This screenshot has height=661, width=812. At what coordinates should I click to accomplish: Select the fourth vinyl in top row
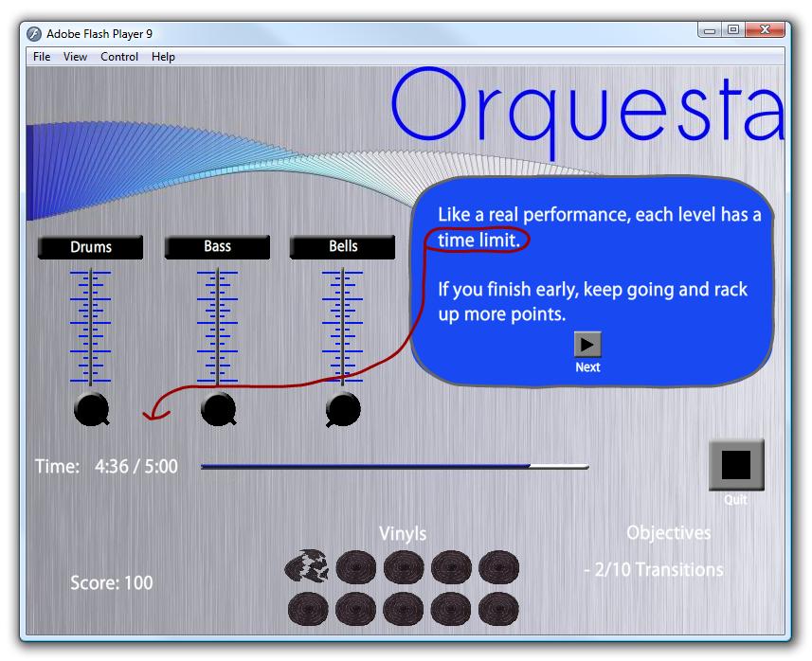pyautogui.click(x=451, y=567)
